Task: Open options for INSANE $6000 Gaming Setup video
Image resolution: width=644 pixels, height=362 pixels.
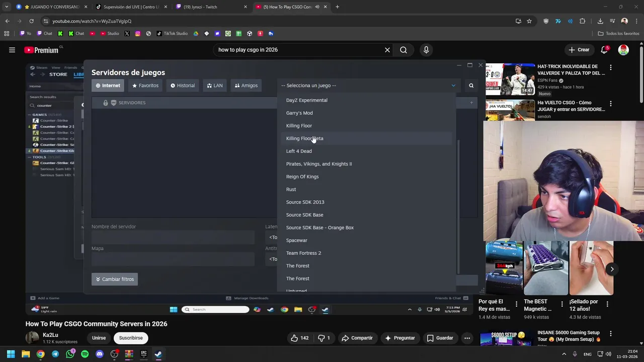Action: coord(611,333)
